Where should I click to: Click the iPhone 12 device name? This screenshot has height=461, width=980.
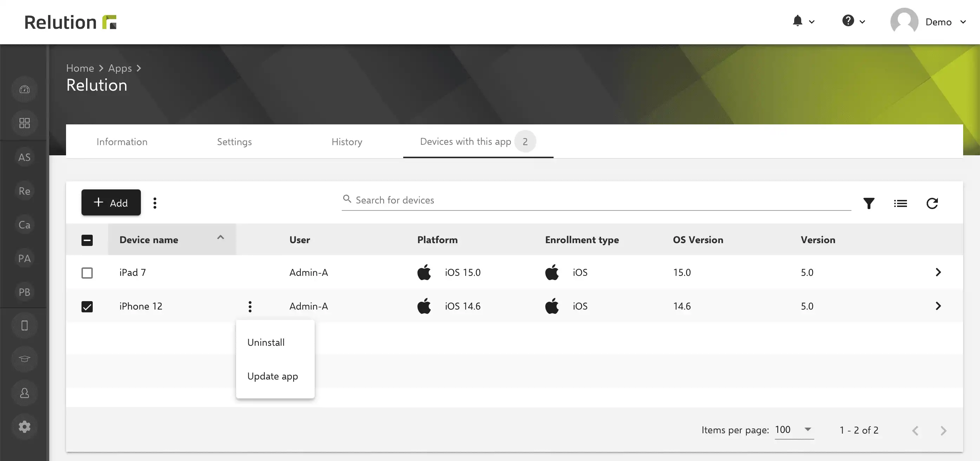pos(141,306)
